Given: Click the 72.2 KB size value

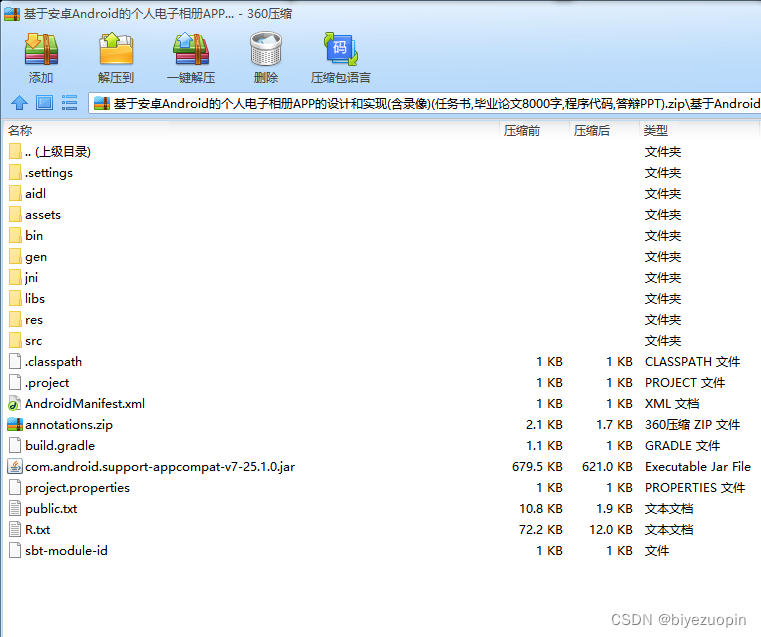Looking at the screenshot, I should pyautogui.click(x=540, y=530).
